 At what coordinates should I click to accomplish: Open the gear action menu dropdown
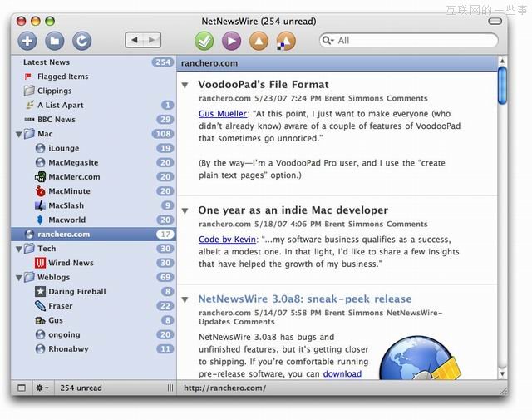point(42,388)
